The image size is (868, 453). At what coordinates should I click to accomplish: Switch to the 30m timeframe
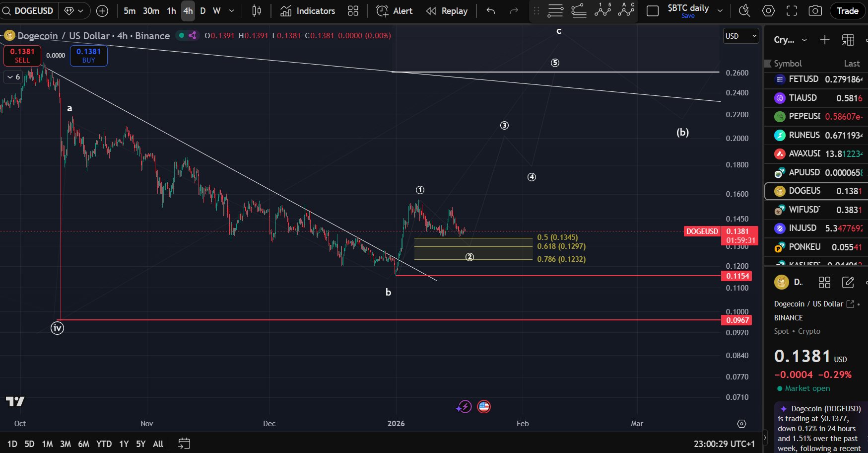(x=151, y=11)
